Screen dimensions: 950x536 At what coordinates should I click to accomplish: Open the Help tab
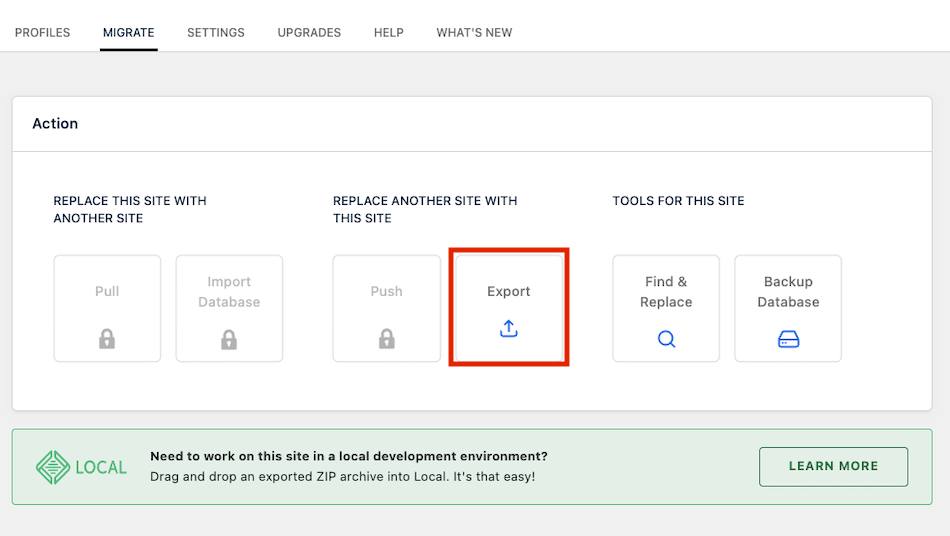(389, 33)
